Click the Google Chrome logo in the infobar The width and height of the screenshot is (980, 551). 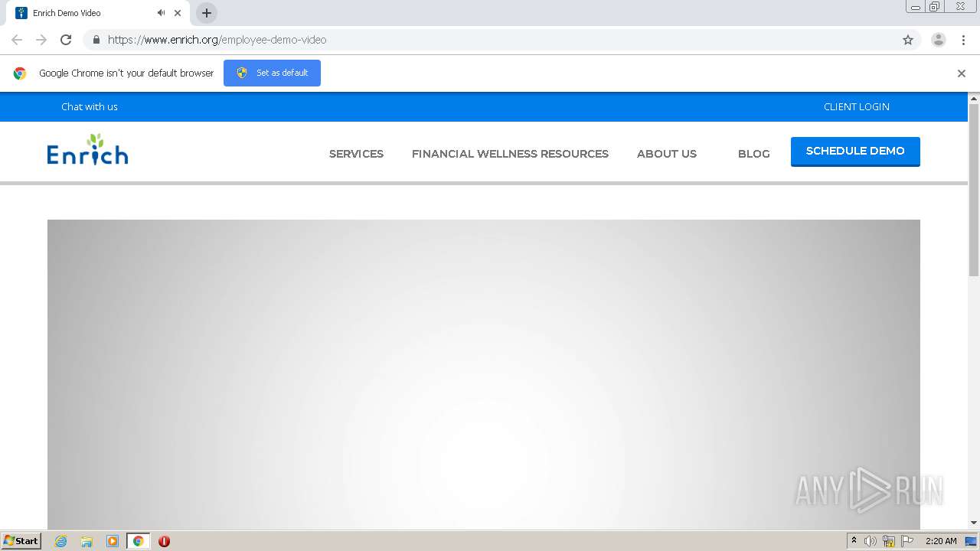tap(20, 73)
